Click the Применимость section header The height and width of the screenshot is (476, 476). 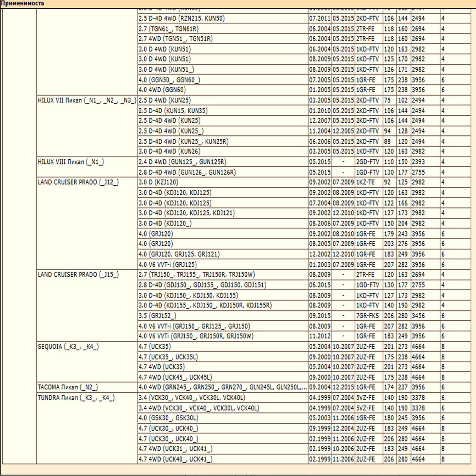23,4
